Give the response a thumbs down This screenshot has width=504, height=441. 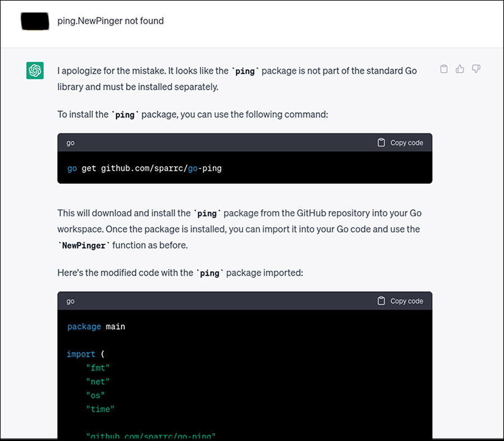pyautogui.click(x=476, y=69)
